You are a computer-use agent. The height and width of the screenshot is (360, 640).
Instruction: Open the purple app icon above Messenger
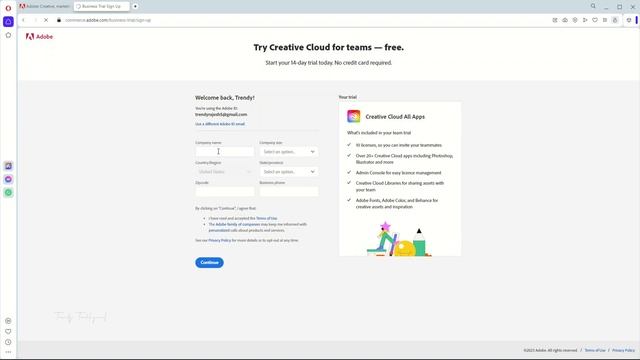click(8, 166)
